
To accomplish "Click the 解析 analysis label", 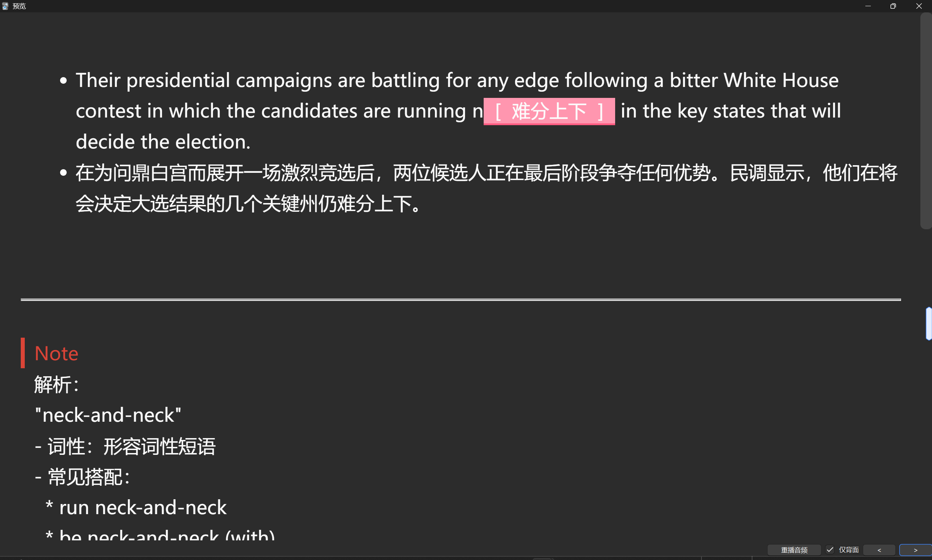I will [x=57, y=385].
